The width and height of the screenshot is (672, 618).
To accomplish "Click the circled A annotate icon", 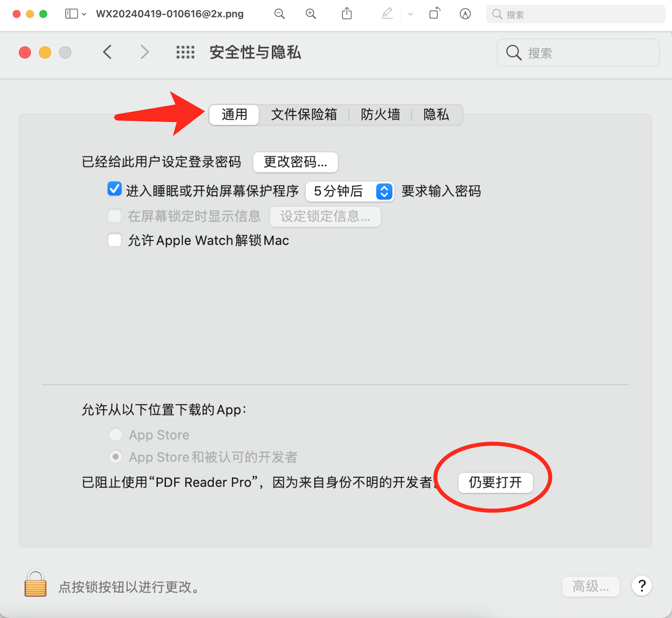I will pos(465,14).
